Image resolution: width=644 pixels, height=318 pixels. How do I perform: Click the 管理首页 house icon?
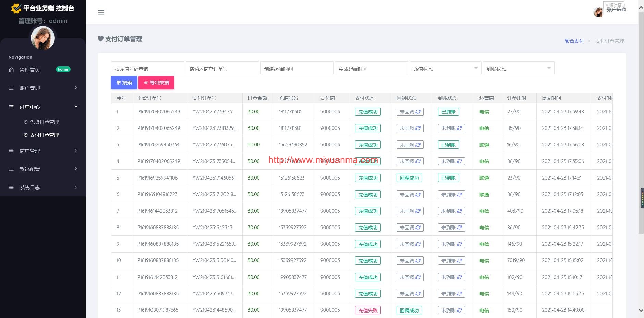point(11,70)
